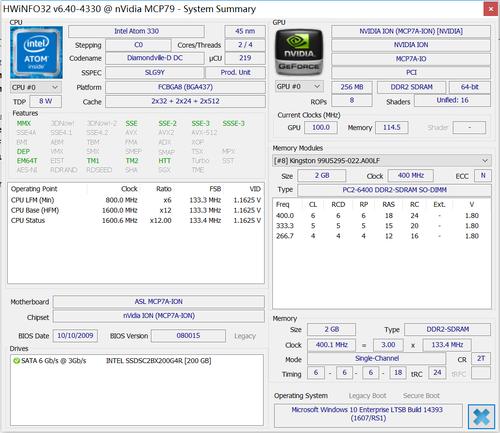Image resolution: width=500 pixels, height=433 pixels.
Task: Click the memory Type DDR2-SDRAM field
Action: tap(447, 330)
